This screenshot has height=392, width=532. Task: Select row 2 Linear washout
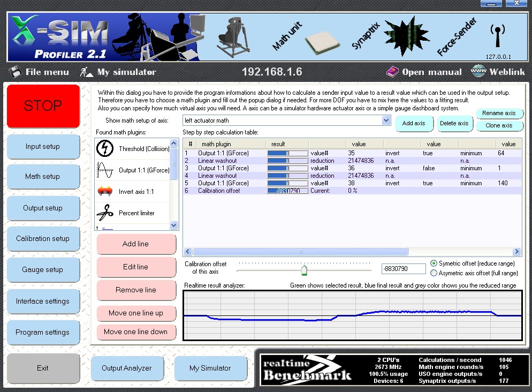coord(352,161)
